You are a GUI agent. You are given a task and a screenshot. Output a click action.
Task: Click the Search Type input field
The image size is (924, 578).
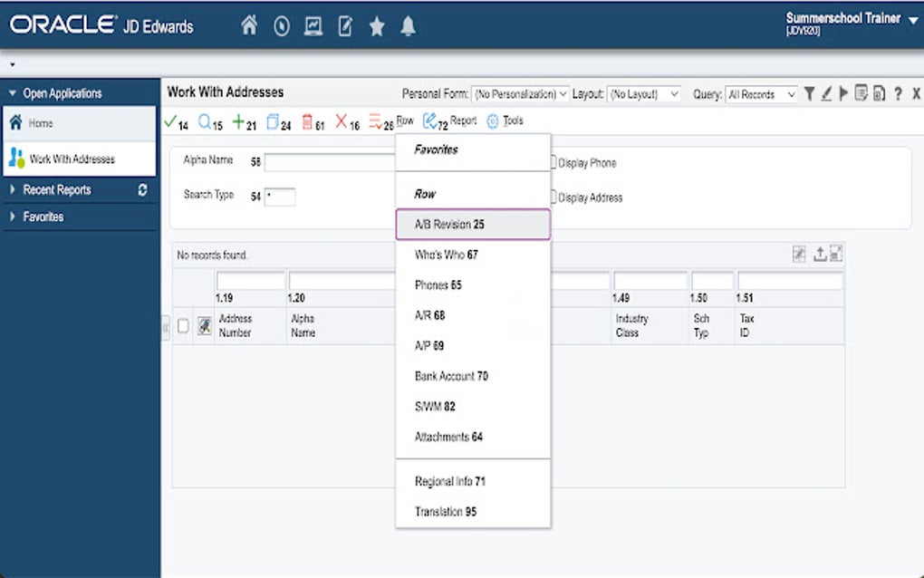(279, 197)
